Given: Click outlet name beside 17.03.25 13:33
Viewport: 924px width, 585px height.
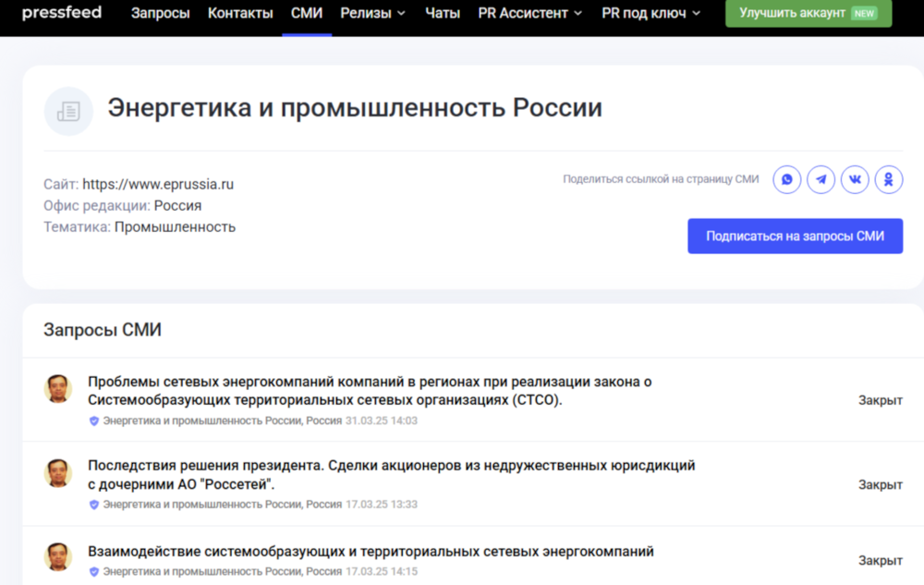Looking at the screenshot, I should click(x=222, y=505).
